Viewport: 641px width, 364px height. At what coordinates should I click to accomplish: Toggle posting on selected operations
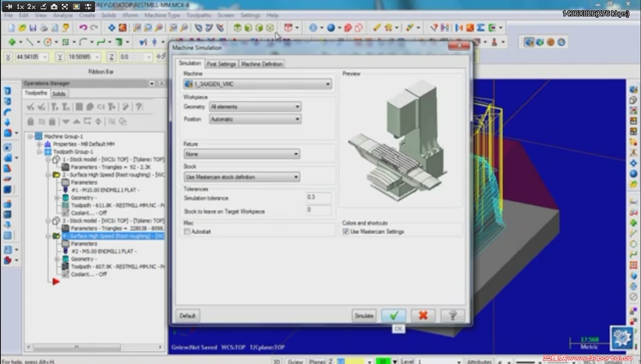pos(52,121)
